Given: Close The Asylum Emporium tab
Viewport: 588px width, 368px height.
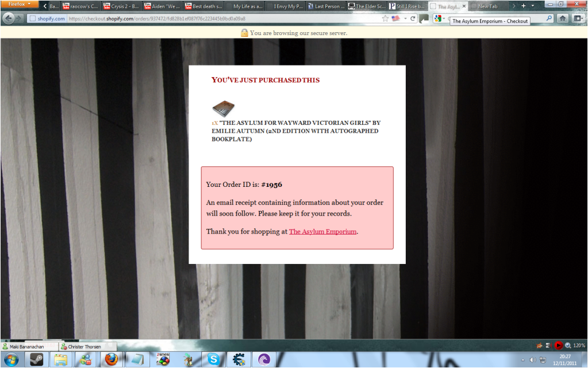Looking at the screenshot, I should tap(464, 6).
